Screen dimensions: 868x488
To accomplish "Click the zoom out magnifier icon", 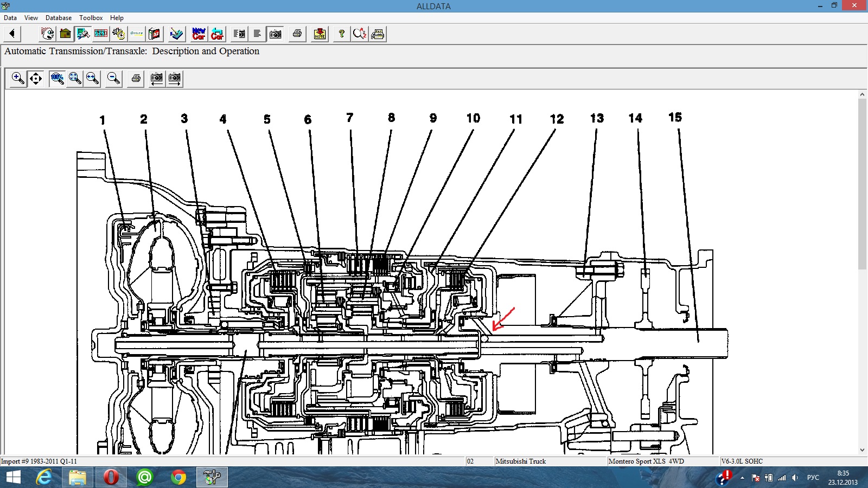I will pyautogui.click(x=113, y=79).
